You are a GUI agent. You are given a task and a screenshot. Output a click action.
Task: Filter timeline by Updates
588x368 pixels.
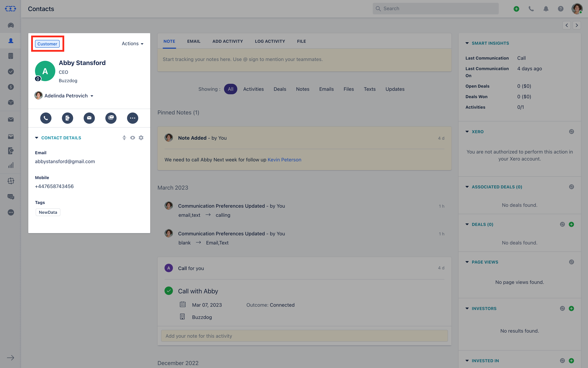point(395,89)
